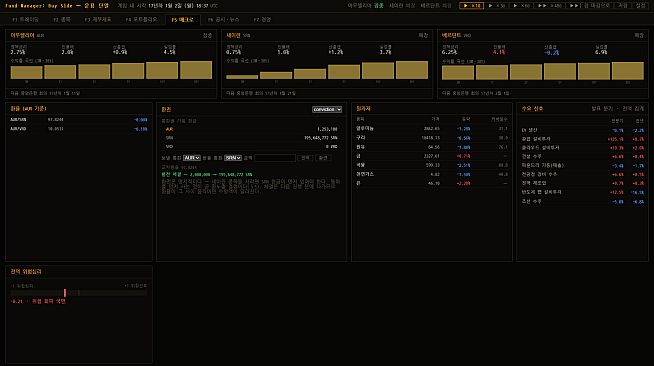Click the 베르단트 market status in top bar
The height and width of the screenshot is (366, 654).
[x=436, y=6]
